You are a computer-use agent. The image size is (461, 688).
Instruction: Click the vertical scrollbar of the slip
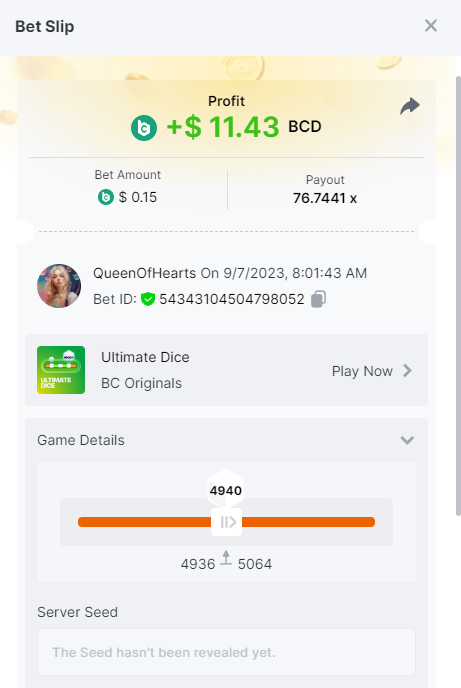point(458,296)
